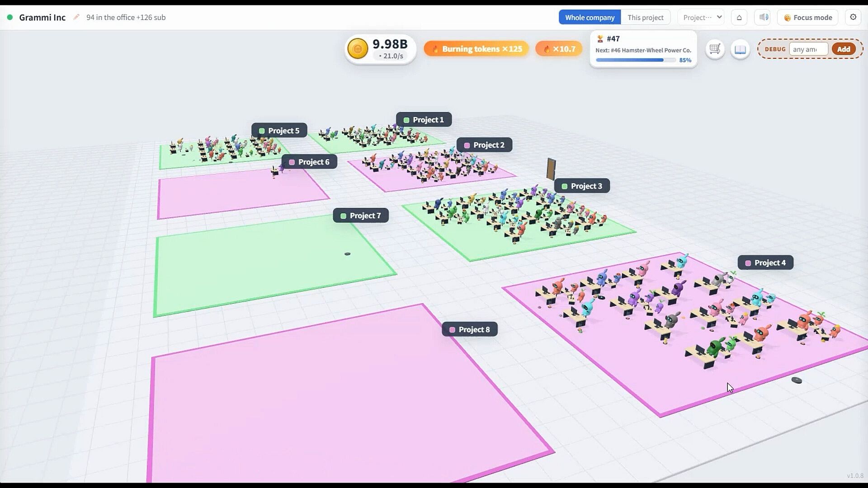Click the pencil icon to rename Grammi Inc
This screenshot has width=868, height=488.
click(x=76, y=17)
